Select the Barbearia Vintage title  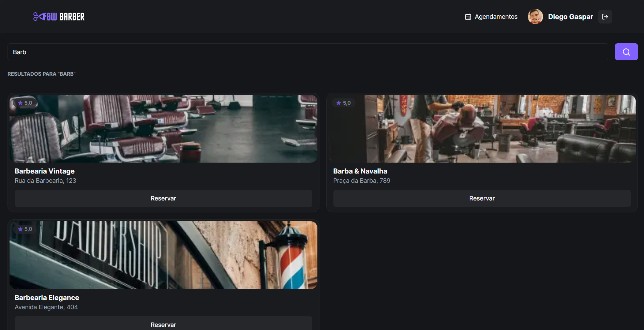45,171
